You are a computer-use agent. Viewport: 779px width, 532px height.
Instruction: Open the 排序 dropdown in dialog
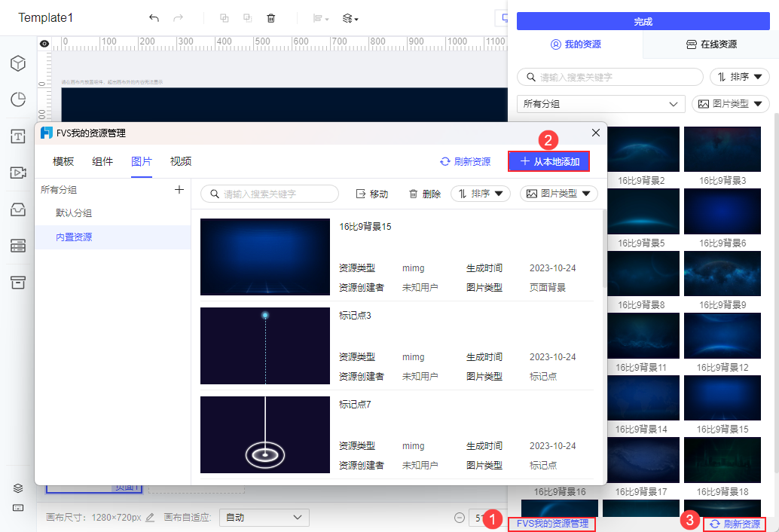481,194
